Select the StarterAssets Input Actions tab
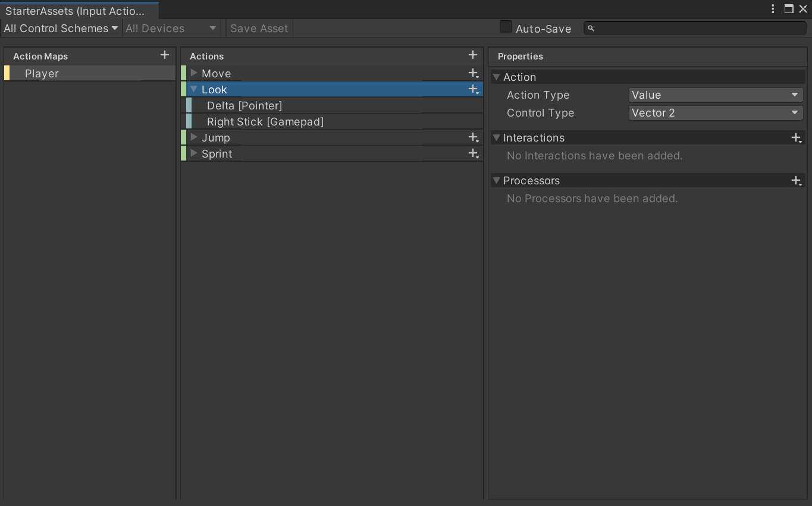 pyautogui.click(x=79, y=11)
